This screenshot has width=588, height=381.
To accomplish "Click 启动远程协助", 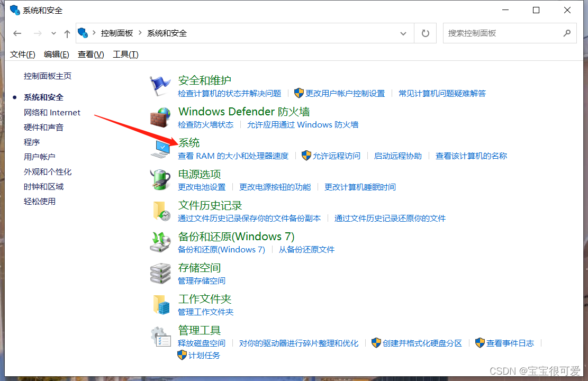I will 398,156.
